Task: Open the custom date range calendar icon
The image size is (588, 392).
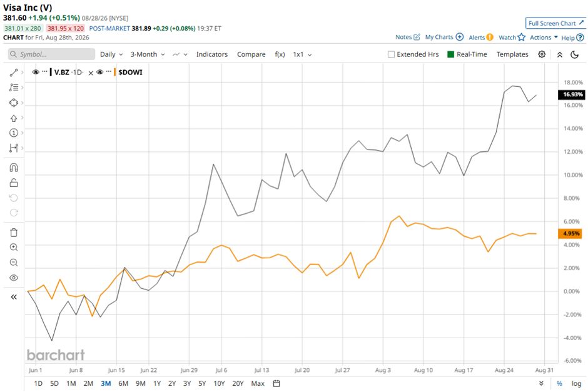Action: pyautogui.click(x=276, y=383)
